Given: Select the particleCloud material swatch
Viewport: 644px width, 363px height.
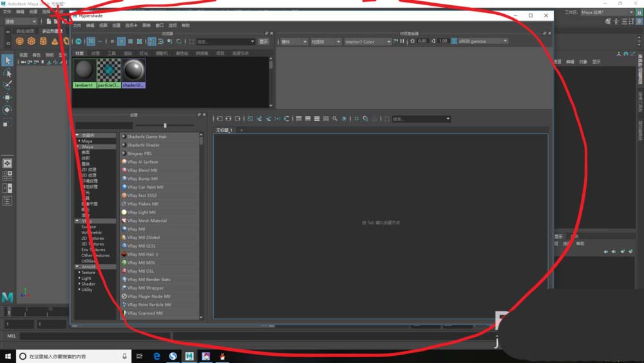Looking at the screenshot, I should (109, 73).
